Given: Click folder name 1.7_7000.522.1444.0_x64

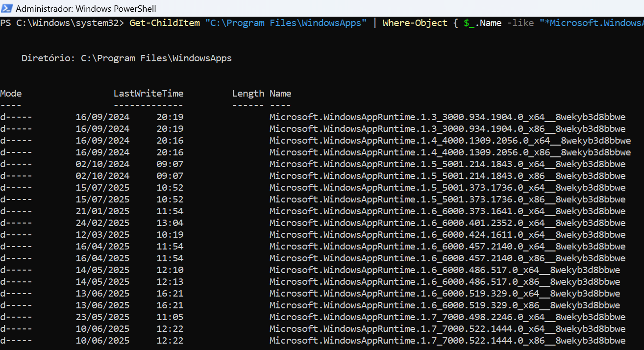Looking at the screenshot, I should (447, 329).
